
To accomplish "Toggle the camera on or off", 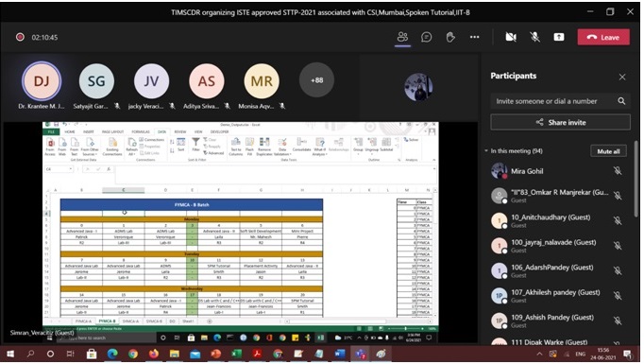I will click(511, 38).
